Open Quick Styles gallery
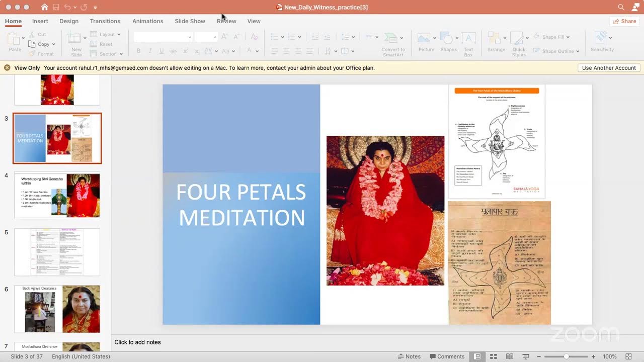 coord(519,44)
